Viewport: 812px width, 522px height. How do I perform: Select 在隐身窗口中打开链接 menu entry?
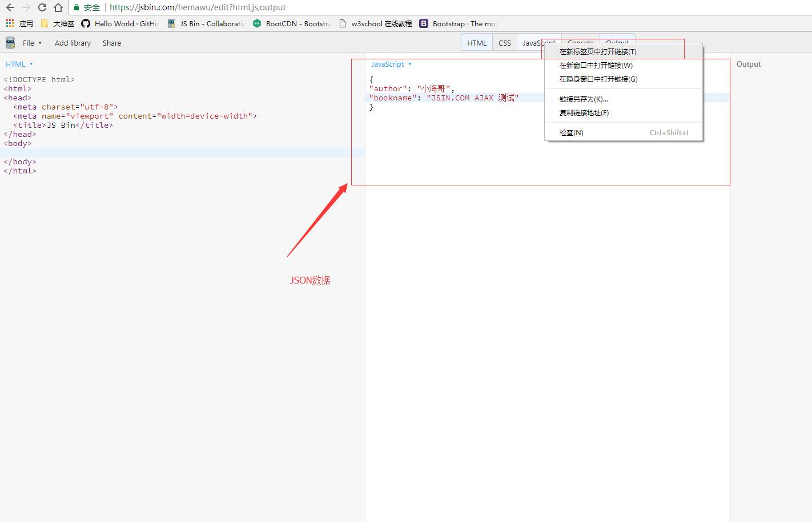click(624, 79)
